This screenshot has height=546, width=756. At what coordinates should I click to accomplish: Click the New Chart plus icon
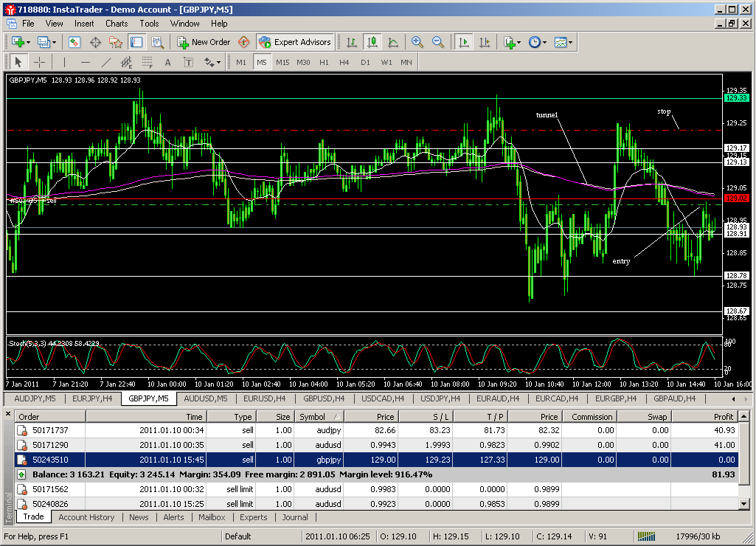click(18, 43)
